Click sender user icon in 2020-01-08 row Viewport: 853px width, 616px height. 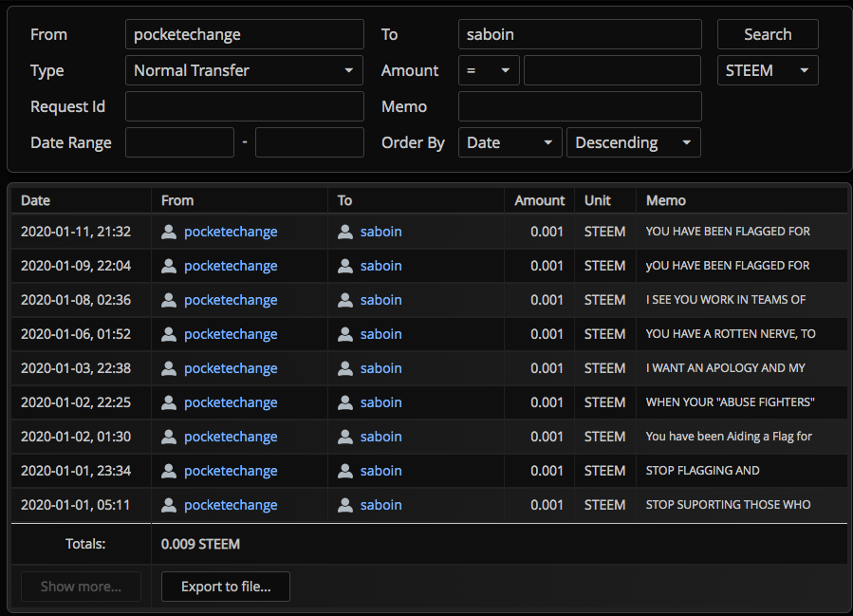[169, 300]
